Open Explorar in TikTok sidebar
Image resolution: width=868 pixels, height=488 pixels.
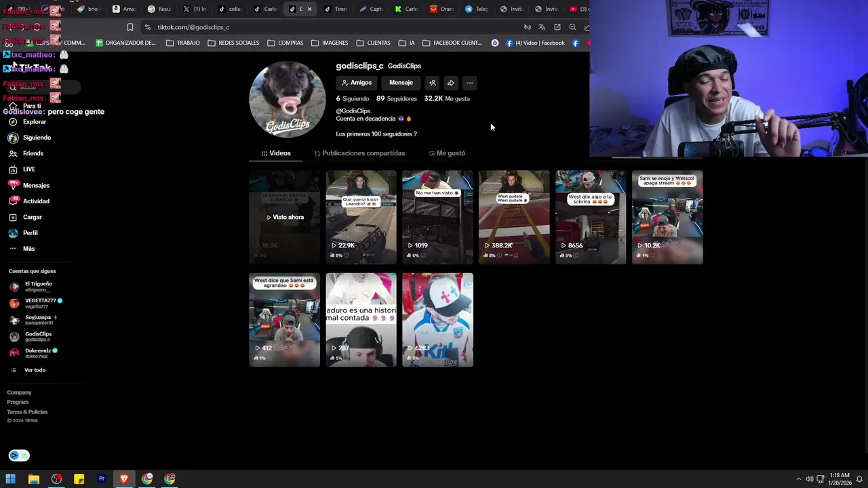[28, 122]
